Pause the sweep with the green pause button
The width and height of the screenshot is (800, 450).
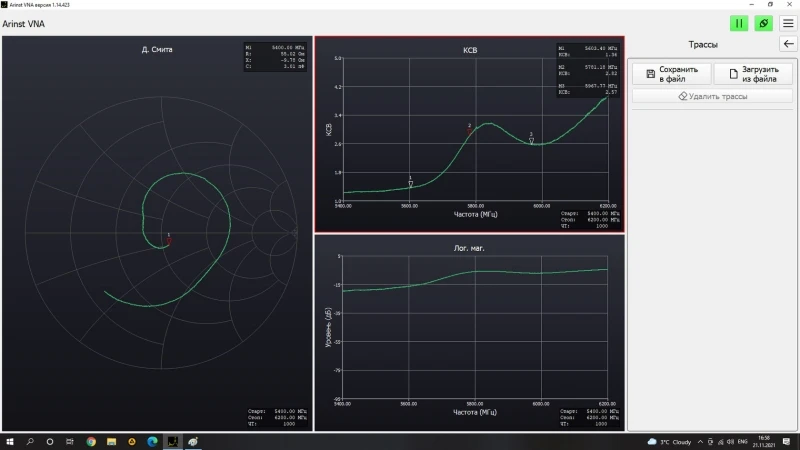[x=739, y=23]
